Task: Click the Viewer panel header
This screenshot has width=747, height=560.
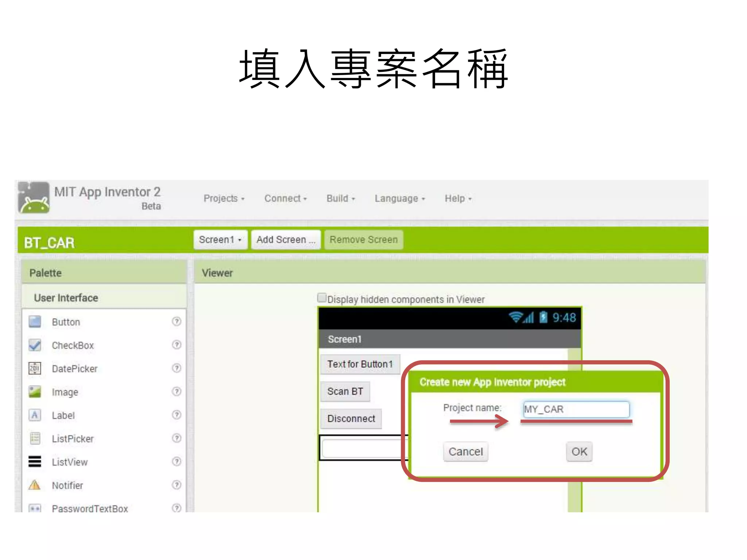Action: pyautogui.click(x=450, y=272)
